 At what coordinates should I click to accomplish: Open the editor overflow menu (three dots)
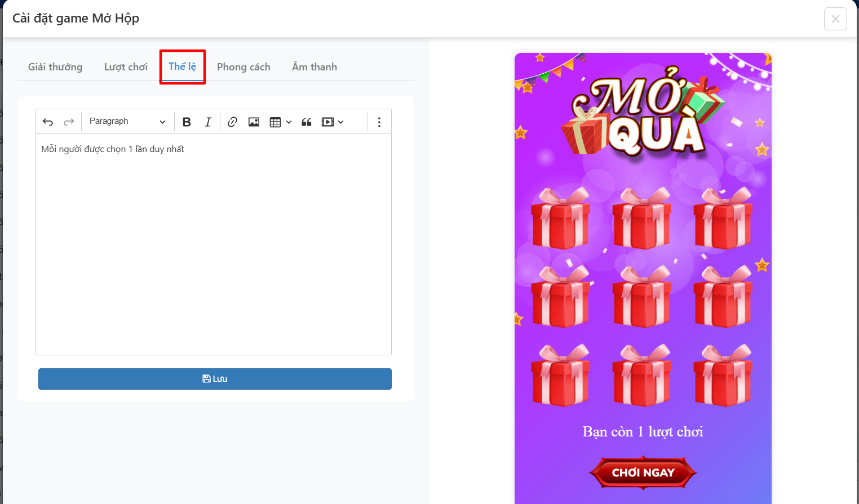(x=379, y=121)
